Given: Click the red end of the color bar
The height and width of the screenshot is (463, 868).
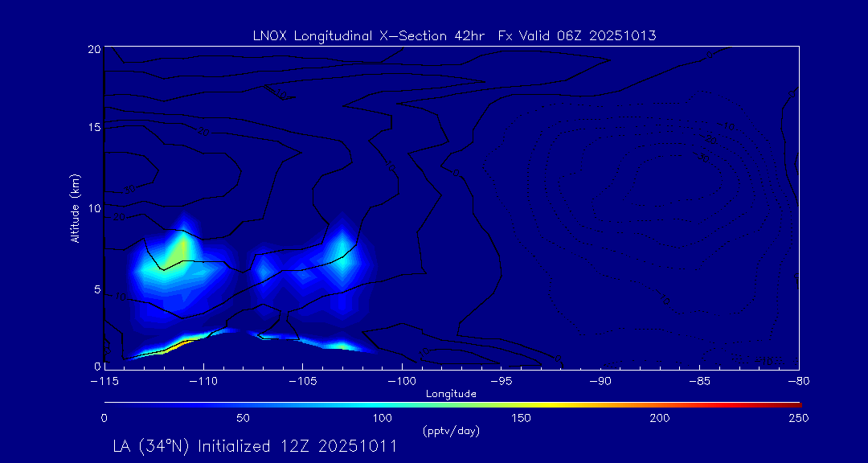Looking at the screenshot, I should (794, 403).
